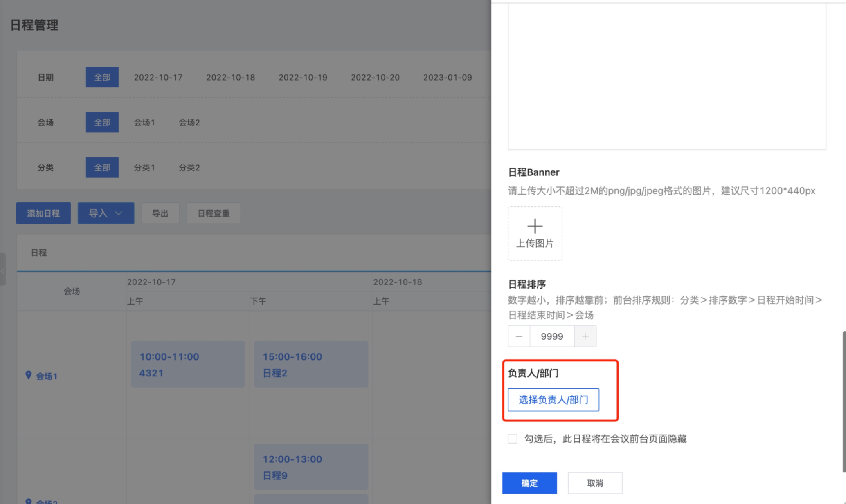Click the large rich text content area
846x504 pixels.
(667, 76)
